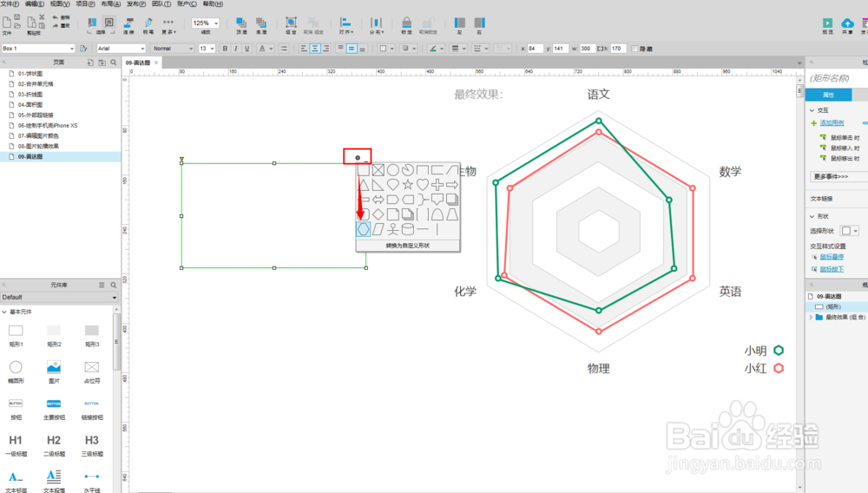
Task: Select the hexagon shape in the shape picker
Action: click(363, 229)
